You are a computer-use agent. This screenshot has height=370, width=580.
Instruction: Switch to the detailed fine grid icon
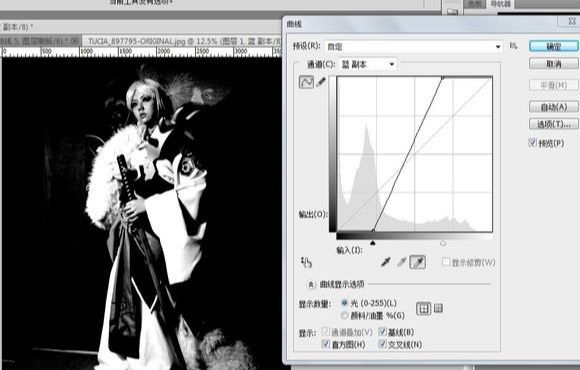438,308
